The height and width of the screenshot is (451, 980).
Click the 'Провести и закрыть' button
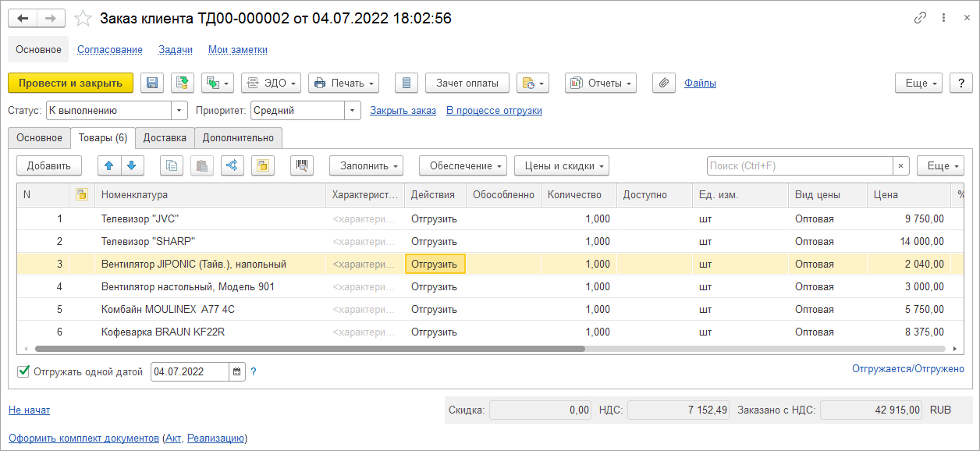(x=70, y=83)
